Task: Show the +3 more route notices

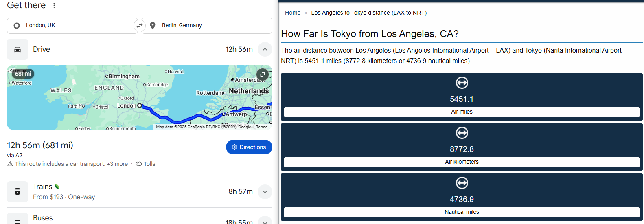Action: point(117,164)
